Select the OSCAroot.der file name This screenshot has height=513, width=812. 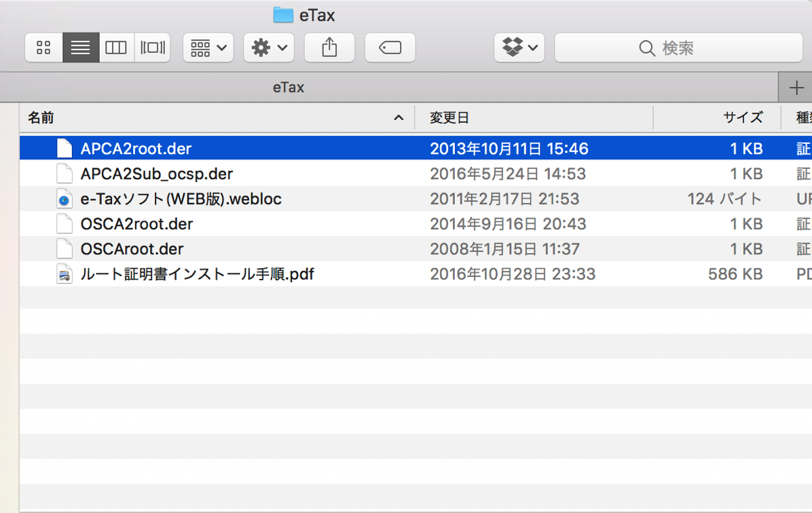[x=132, y=249]
